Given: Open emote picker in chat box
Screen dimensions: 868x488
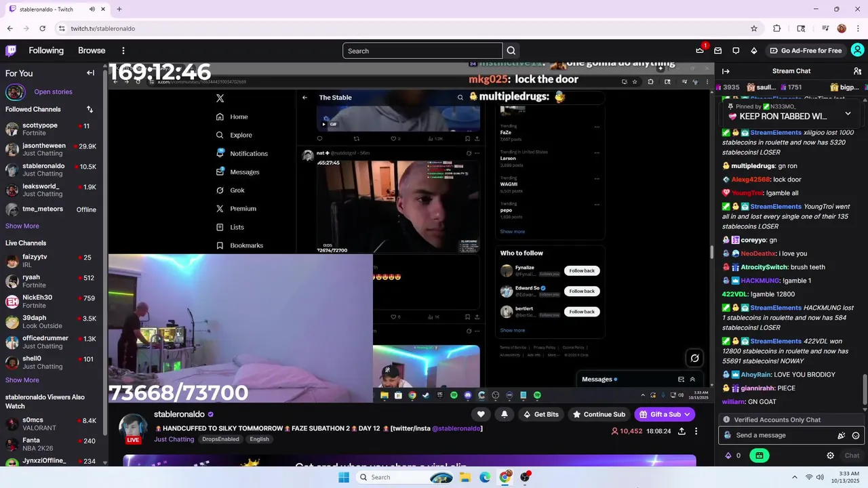Looking at the screenshot, I should 855,436.
